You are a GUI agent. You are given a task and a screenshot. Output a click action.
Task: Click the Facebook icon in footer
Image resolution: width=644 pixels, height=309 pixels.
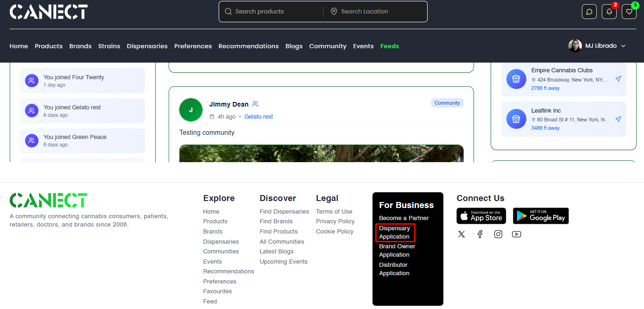[x=480, y=234]
